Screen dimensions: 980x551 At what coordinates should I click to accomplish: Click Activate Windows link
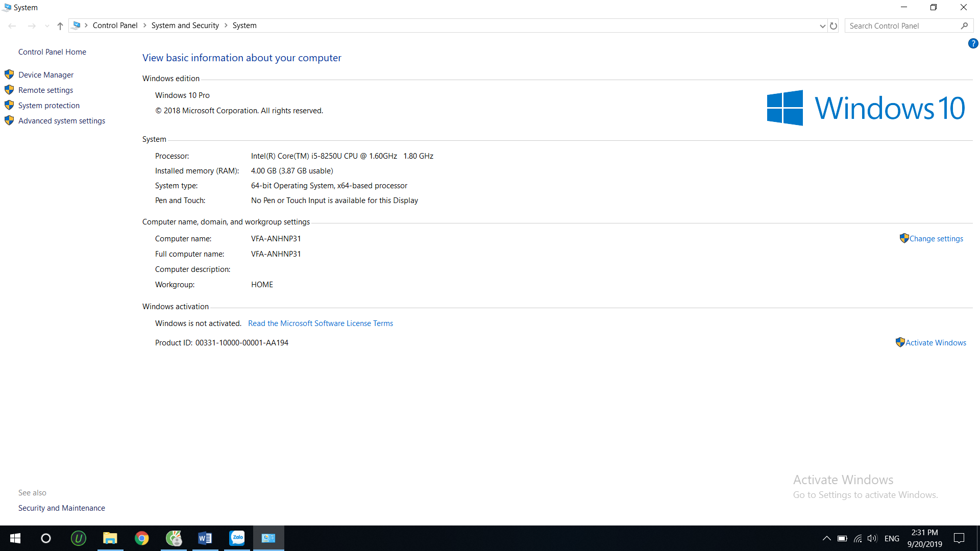(x=936, y=343)
